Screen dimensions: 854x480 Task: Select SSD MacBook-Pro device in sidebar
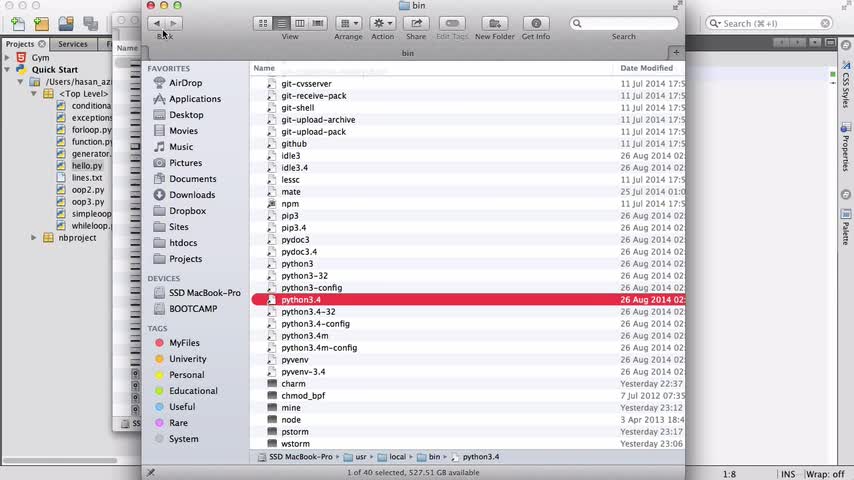pyautogui.click(x=204, y=293)
